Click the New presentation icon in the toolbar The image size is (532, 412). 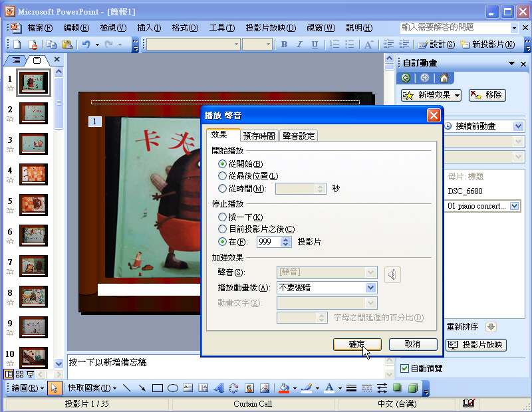[17, 45]
